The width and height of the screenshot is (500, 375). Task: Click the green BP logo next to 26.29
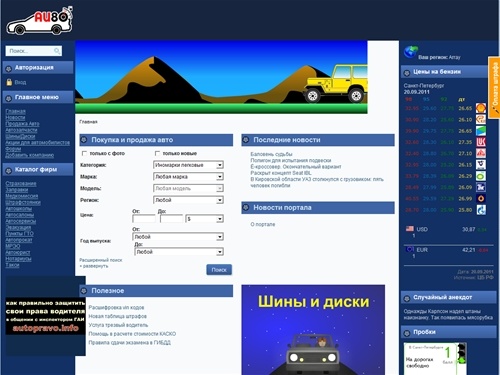(x=481, y=176)
